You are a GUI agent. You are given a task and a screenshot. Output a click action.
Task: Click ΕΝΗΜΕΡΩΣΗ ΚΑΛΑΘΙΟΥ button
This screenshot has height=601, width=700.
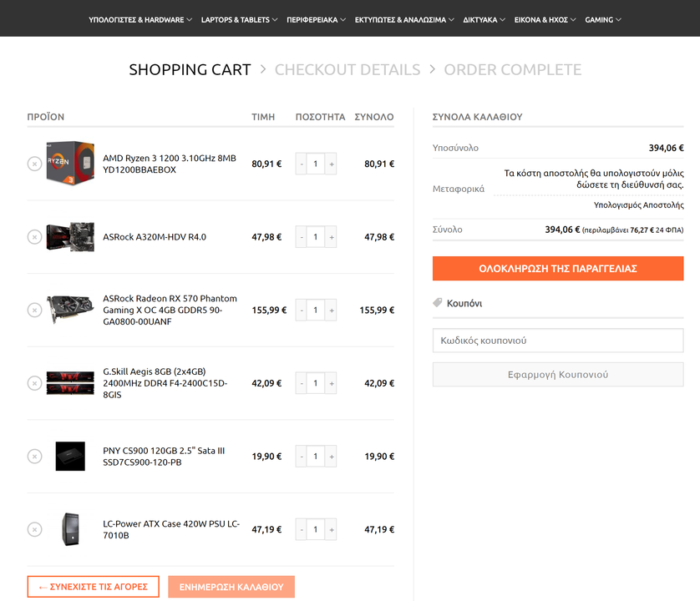pos(231,587)
